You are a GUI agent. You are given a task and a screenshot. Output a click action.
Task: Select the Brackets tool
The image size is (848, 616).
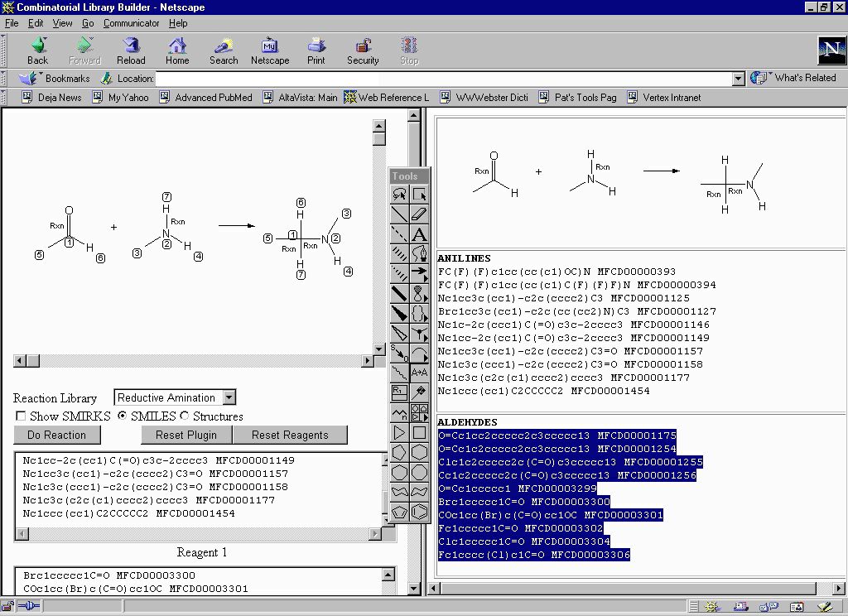click(419, 314)
